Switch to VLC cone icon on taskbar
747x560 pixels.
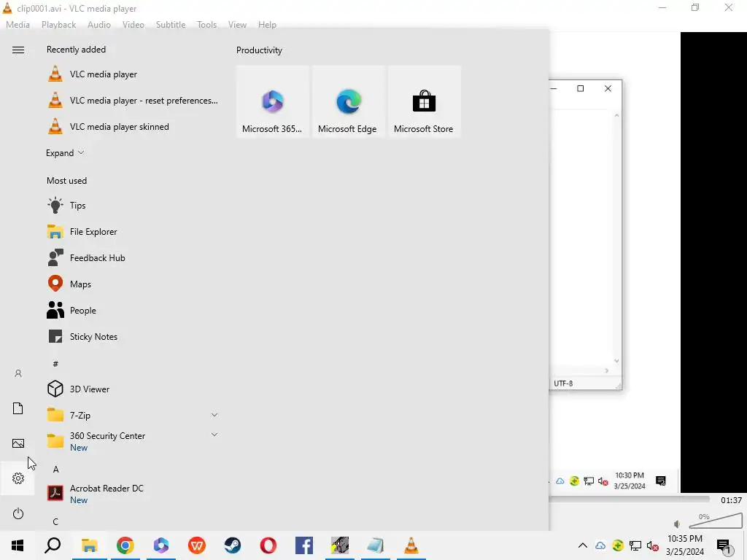[411, 545]
